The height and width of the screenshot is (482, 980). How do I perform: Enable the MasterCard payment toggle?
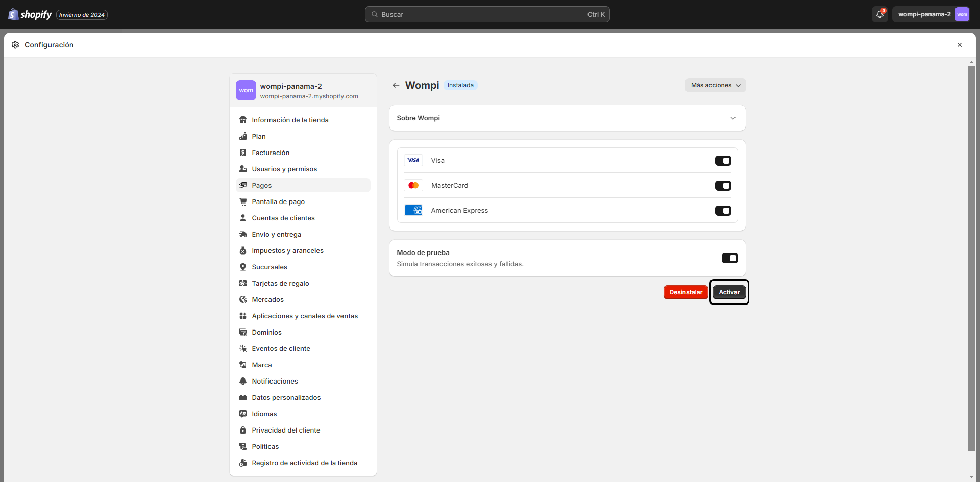pyautogui.click(x=723, y=185)
